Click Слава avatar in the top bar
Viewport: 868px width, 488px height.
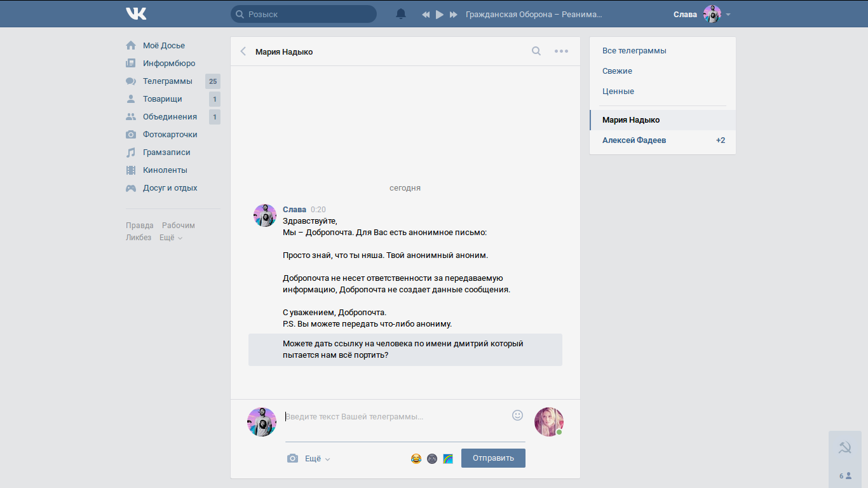pyautogui.click(x=712, y=14)
